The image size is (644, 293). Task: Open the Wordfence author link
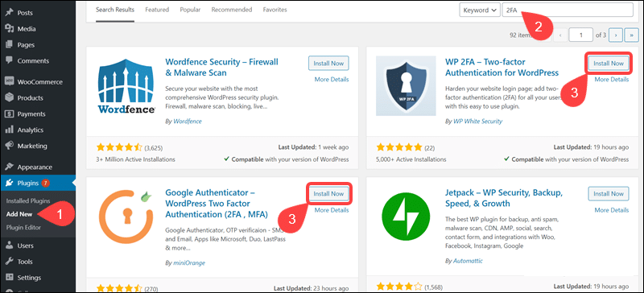point(188,122)
